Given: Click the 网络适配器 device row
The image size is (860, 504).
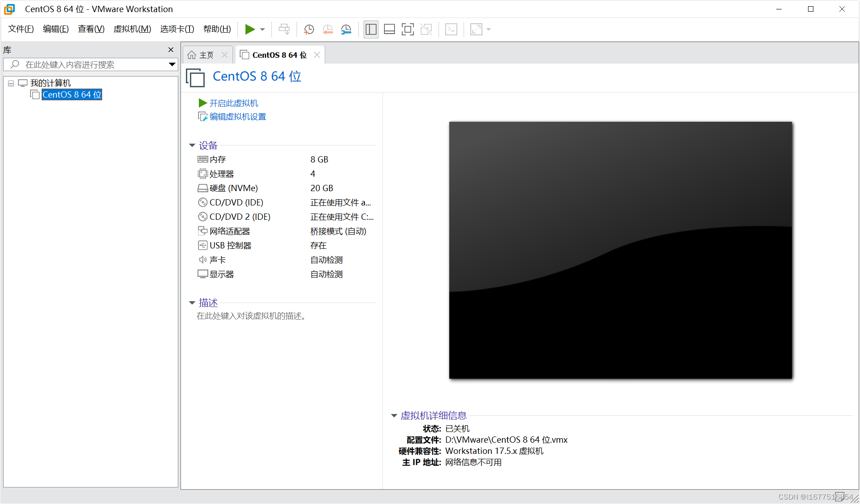Looking at the screenshot, I should click(x=286, y=231).
